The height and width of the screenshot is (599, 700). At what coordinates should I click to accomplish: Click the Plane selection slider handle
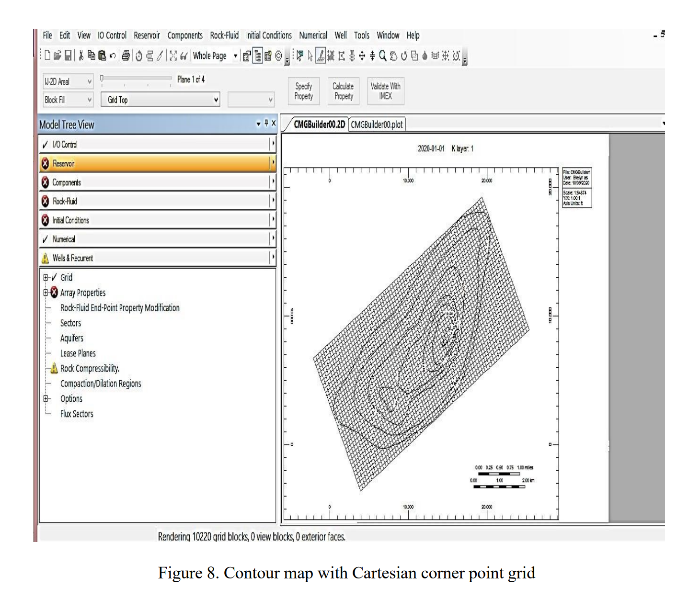(102, 78)
